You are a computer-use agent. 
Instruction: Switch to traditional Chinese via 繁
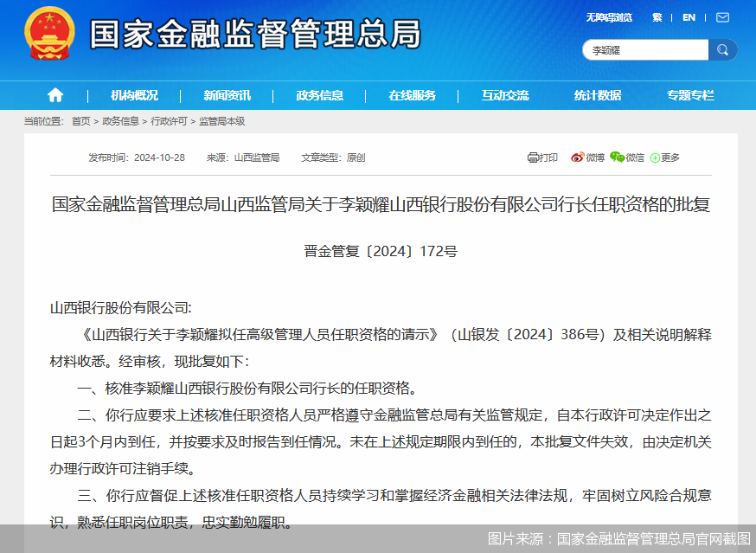coord(657,17)
